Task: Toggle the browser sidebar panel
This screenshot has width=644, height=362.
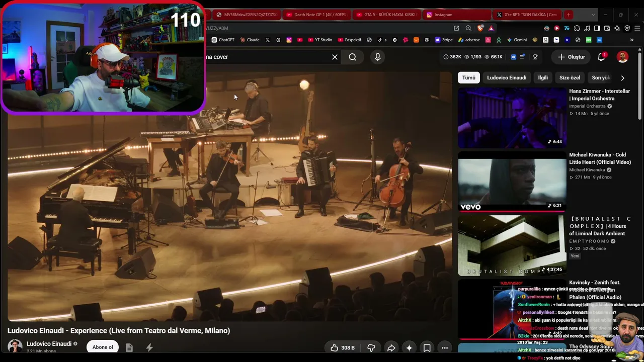Action: coord(597,28)
